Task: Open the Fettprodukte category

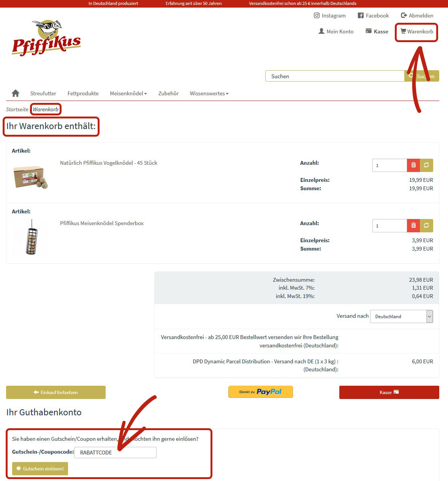Action: (x=83, y=93)
